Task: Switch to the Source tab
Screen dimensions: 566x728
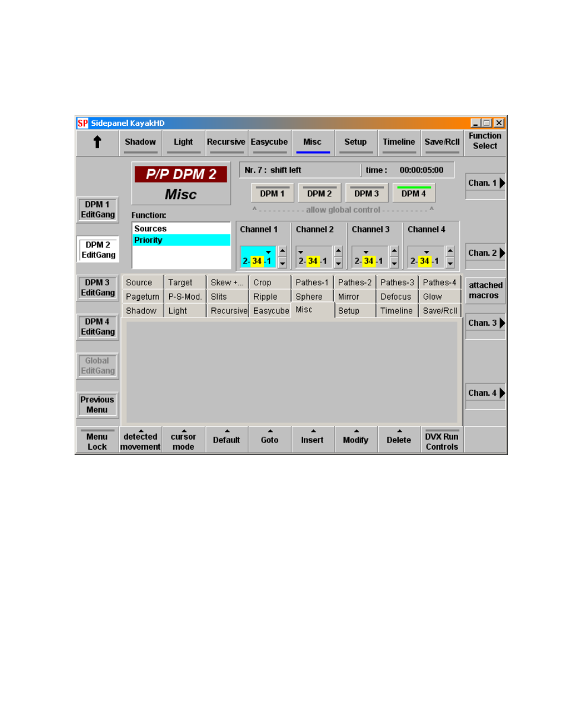Action: coord(142,282)
